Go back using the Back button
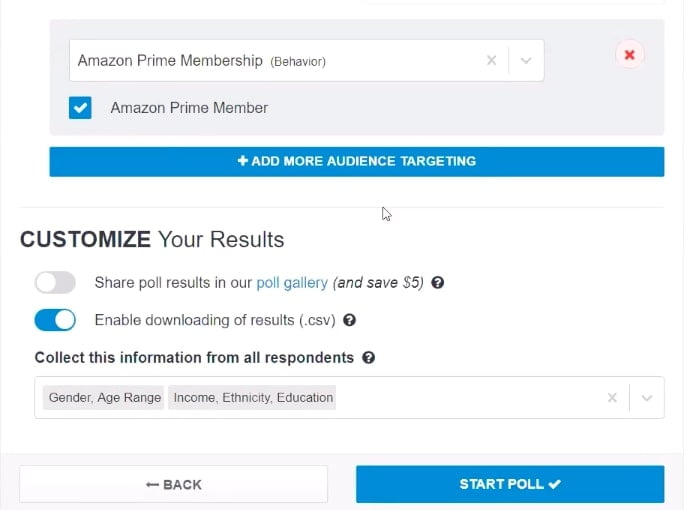The width and height of the screenshot is (688, 510). click(x=173, y=484)
